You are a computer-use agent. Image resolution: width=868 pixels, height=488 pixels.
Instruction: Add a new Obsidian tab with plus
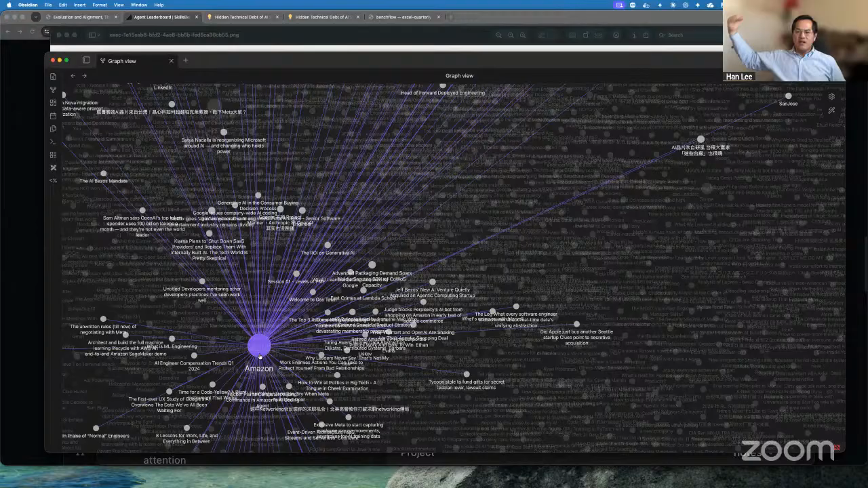[x=185, y=60]
